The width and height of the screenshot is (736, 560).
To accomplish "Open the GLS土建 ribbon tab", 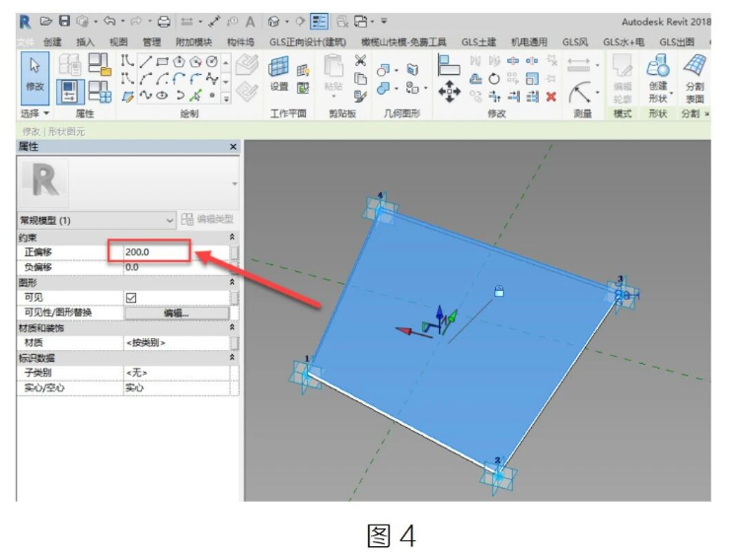I will tap(478, 42).
